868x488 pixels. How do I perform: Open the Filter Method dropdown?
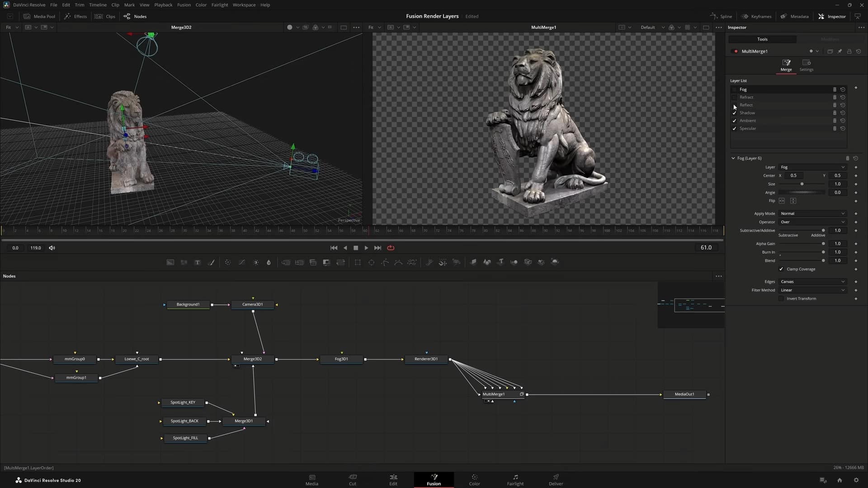tap(812, 290)
